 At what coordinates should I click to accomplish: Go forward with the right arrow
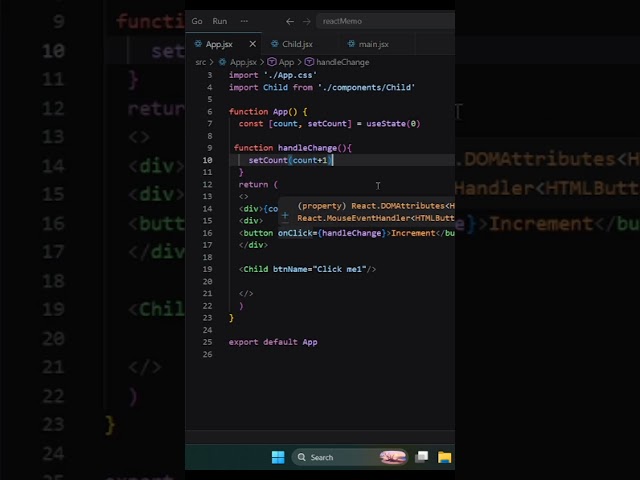tap(307, 21)
